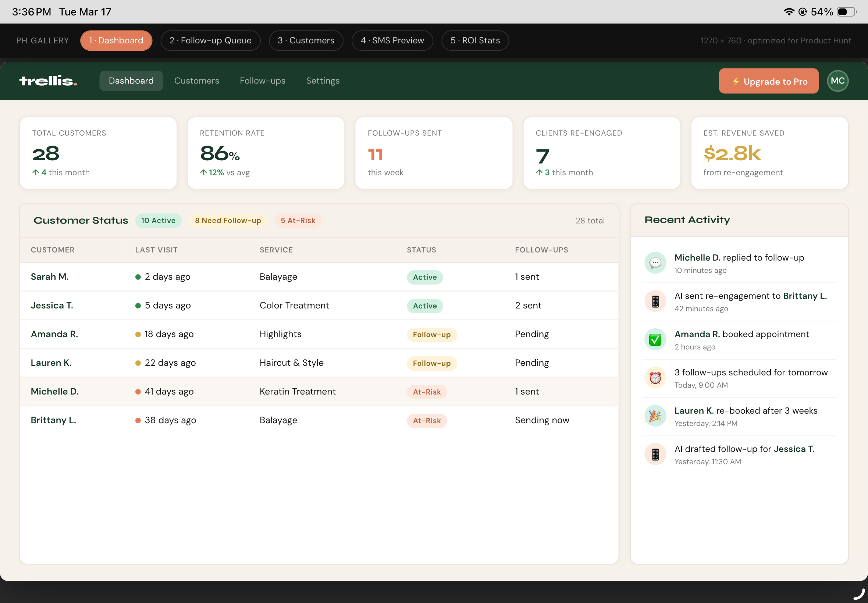Select the 5 · ROI Stats gallery pill
The height and width of the screenshot is (603, 868).
(474, 40)
